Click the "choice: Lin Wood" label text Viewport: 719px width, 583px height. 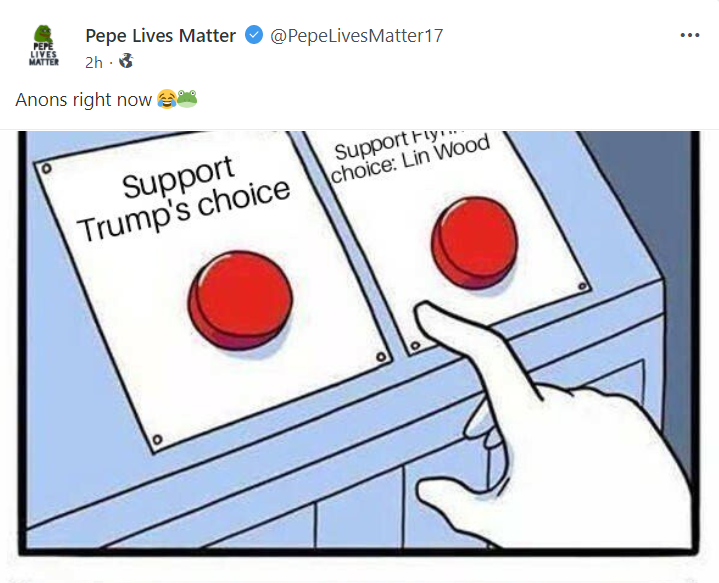[x=410, y=160]
